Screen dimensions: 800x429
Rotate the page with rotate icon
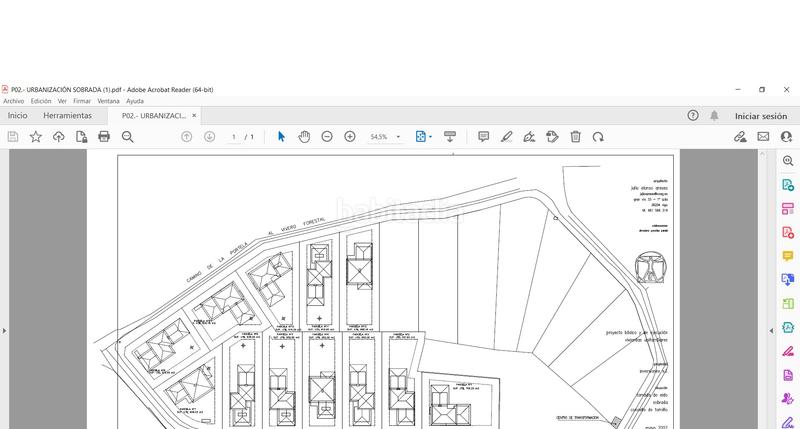(598, 136)
